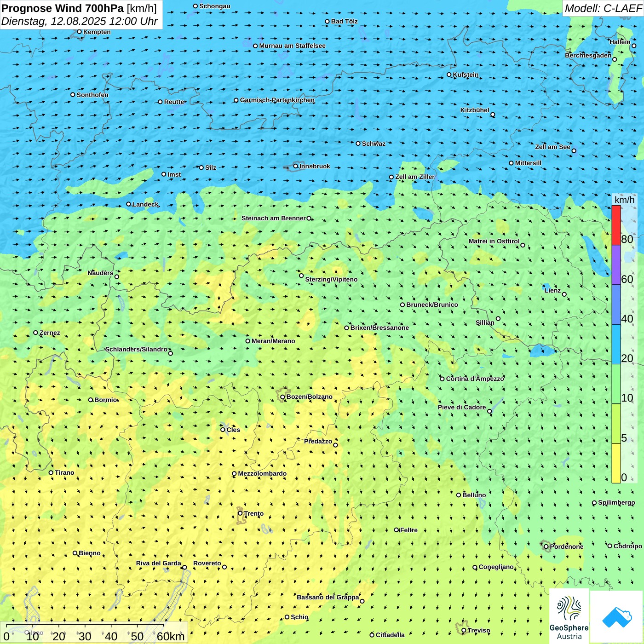This screenshot has width=644, height=644.
Task: Click the Hallein town label
Action: pyautogui.click(x=620, y=42)
